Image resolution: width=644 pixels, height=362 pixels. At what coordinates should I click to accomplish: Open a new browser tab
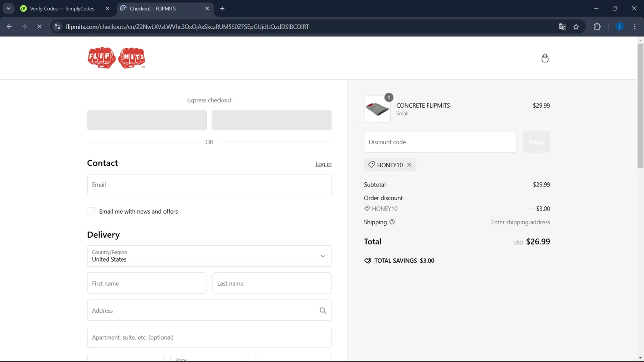click(222, 9)
